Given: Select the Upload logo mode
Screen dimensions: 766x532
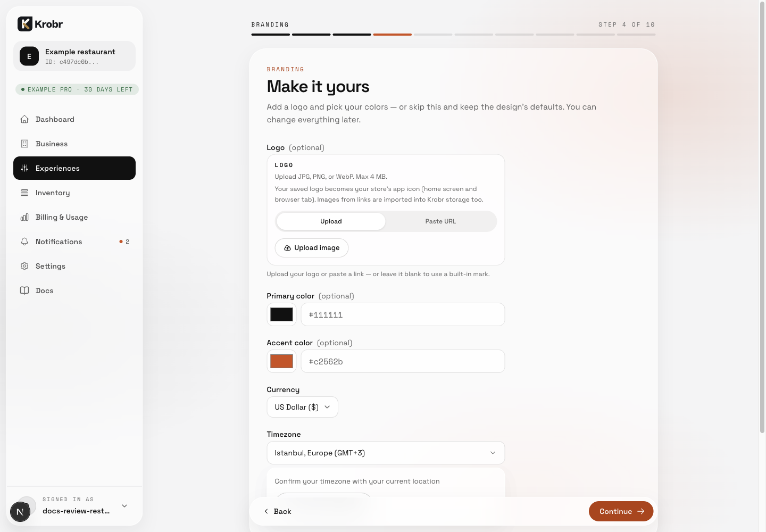Looking at the screenshot, I should (x=331, y=221).
